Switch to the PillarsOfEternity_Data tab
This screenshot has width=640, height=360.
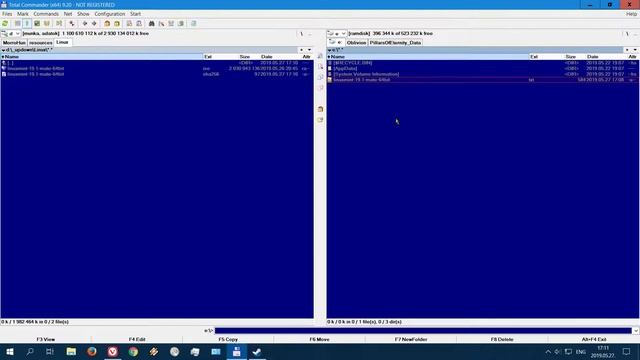395,43
